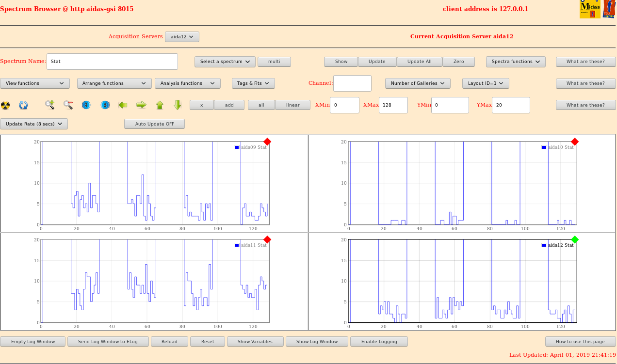The width and height of the screenshot is (617, 364).
Task: Click the Spectrum Name input field
Action: coord(112,62)
